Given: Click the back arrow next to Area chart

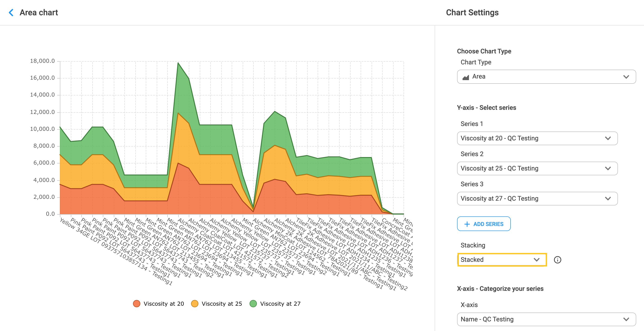Looking at the screenshot, I should [x=11, y=13].
